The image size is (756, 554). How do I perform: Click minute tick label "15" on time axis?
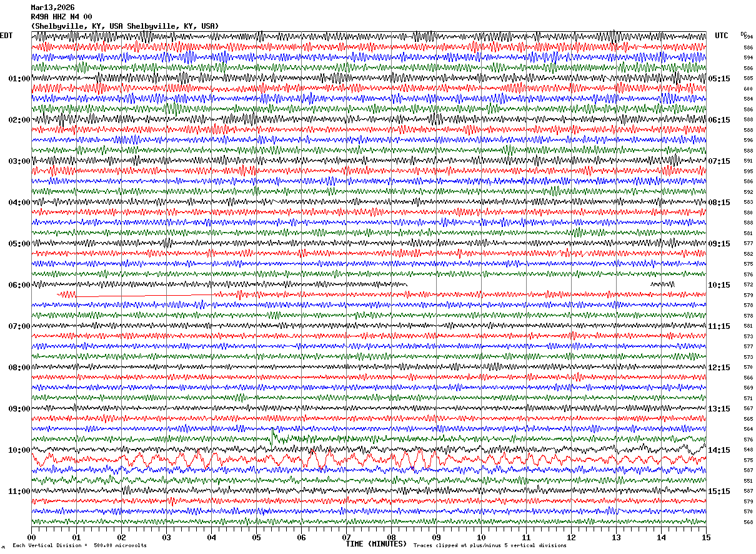pyautogui.click(x=706, y=537)
